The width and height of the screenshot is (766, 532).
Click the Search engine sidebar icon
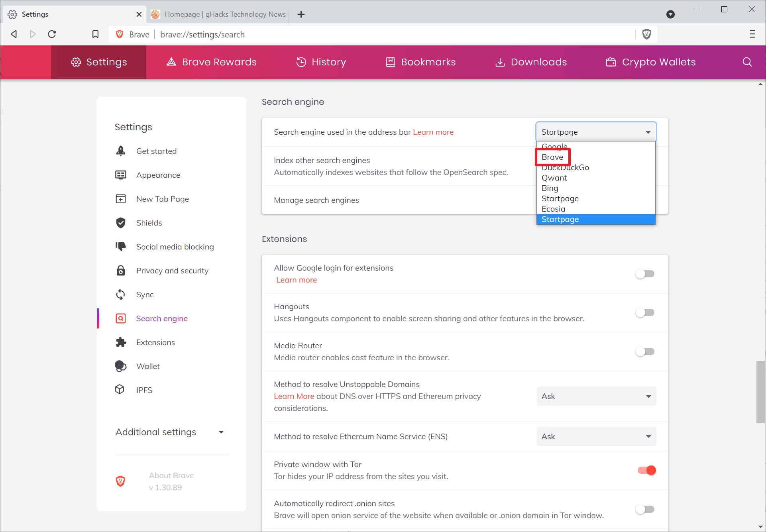(120, 318)
